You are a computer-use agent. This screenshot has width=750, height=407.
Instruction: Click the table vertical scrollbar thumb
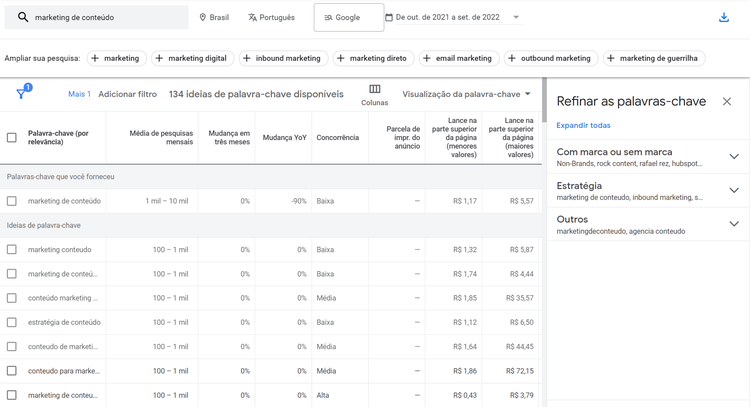544,99
